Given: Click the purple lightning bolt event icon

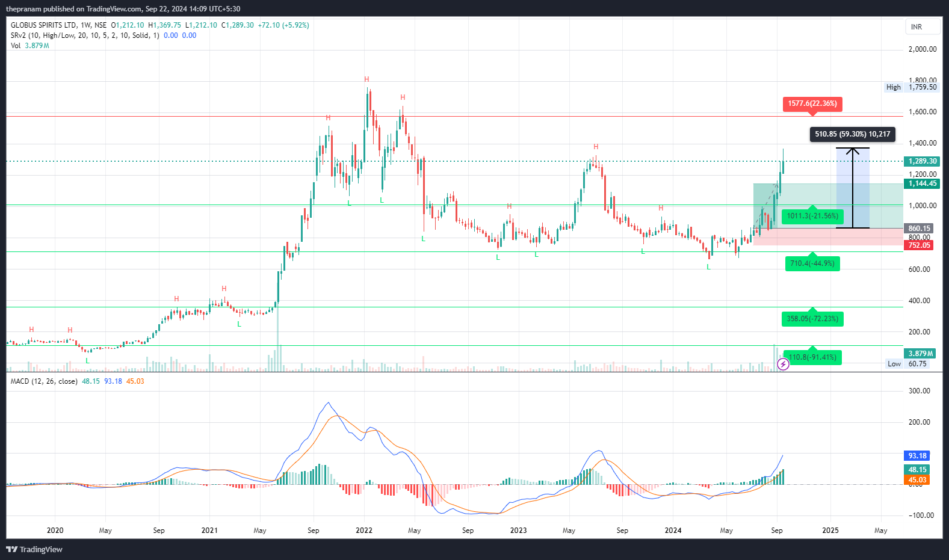Looking at the screenshot, I should pyautogui.click(x=783, y=364).
